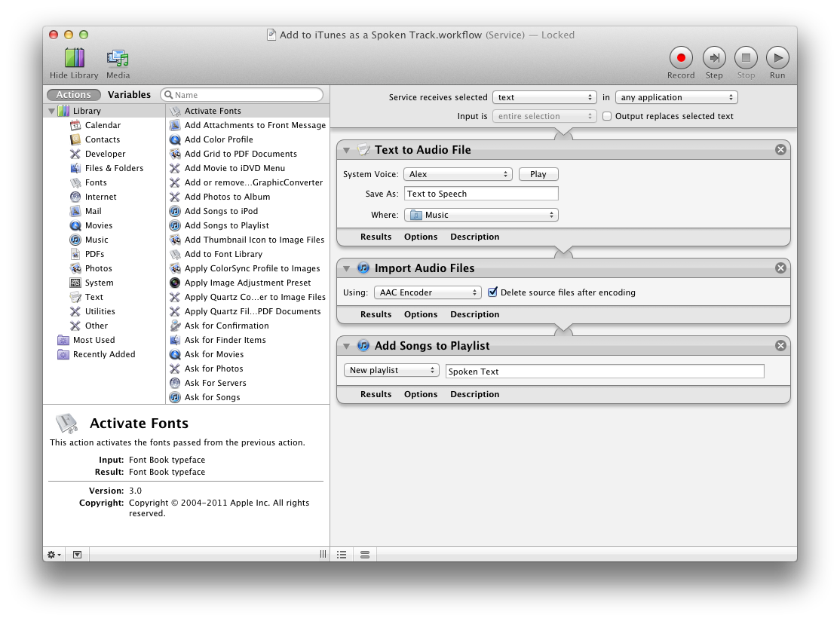The height and width of the screenshot is (621, 840).
Task: Open the New playlist dropdown
Action: [x=391, y=371]
